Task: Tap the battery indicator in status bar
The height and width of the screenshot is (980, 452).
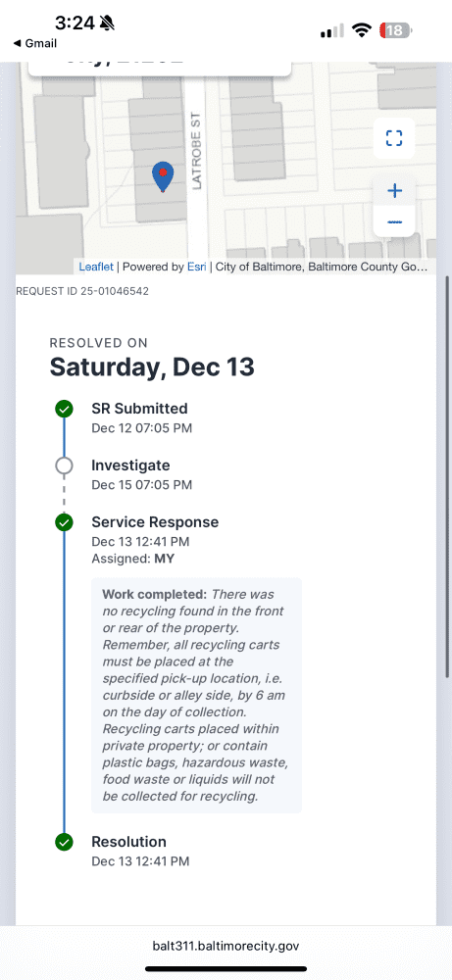Action: [x=397, y=30]
